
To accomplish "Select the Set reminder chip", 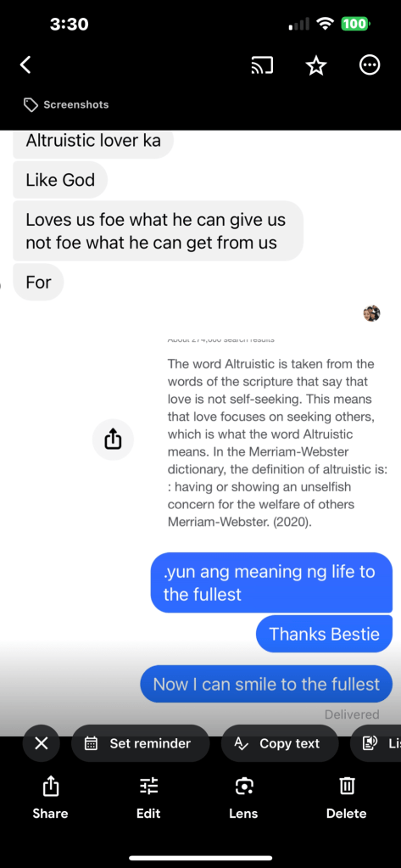I will [x=141, y=743].
